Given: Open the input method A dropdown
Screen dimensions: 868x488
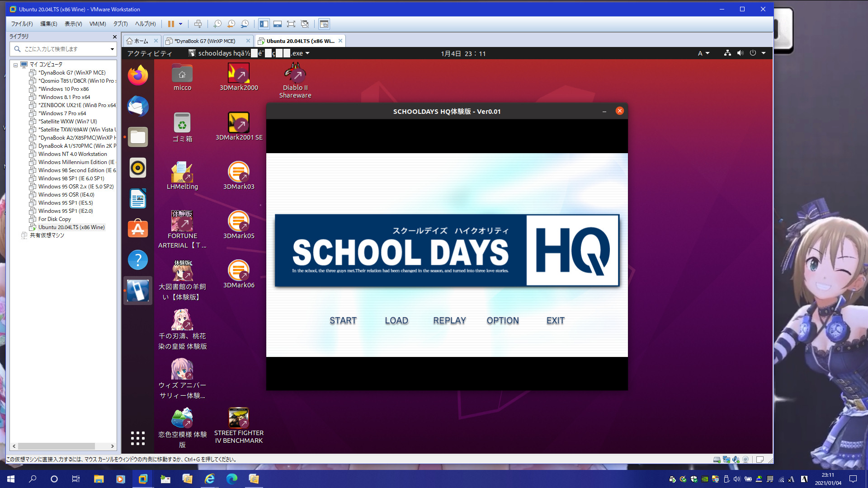Looking at the screenshot, I should click(703, 53).
